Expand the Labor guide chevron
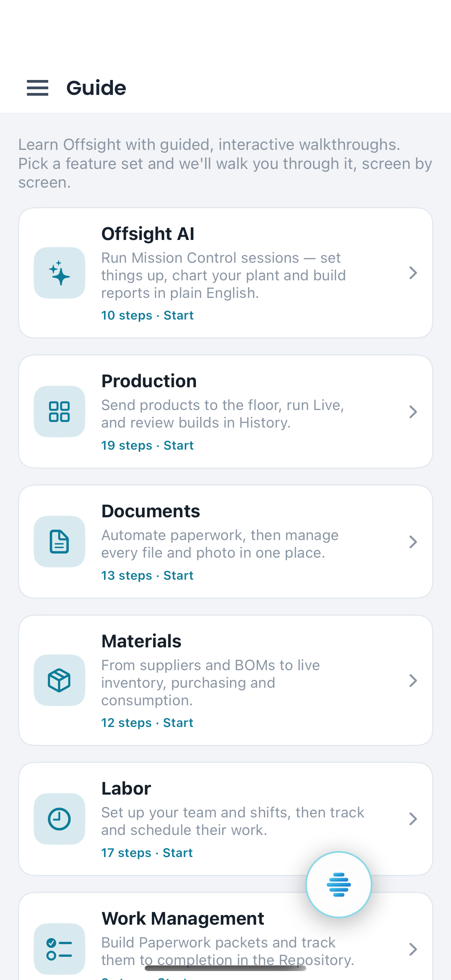Screen dimensions: 451x980 tap(413, 819)
